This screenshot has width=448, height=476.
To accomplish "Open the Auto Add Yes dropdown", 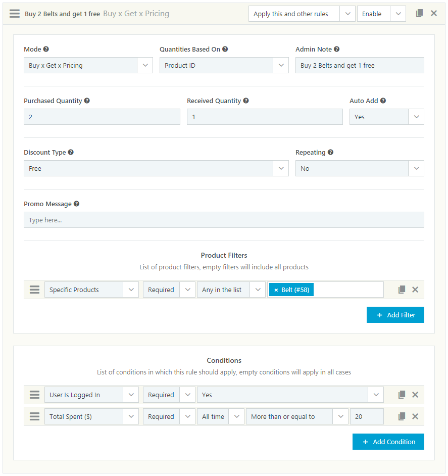I will click(386, 117).
